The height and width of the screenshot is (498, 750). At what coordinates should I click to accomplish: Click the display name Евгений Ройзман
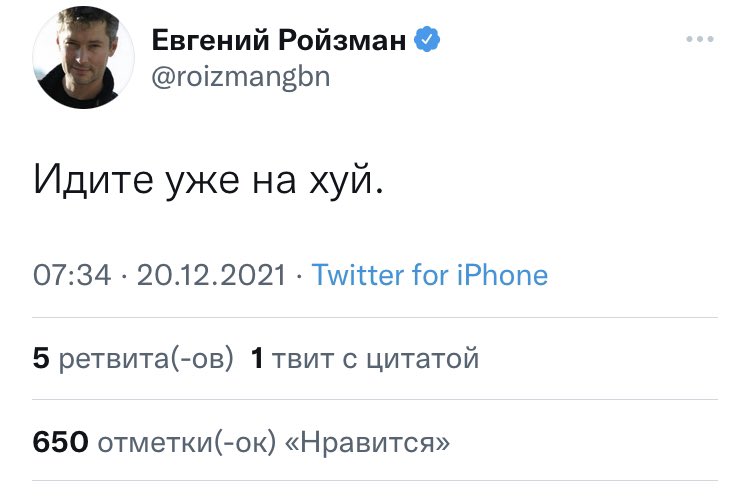coord(279,40)
